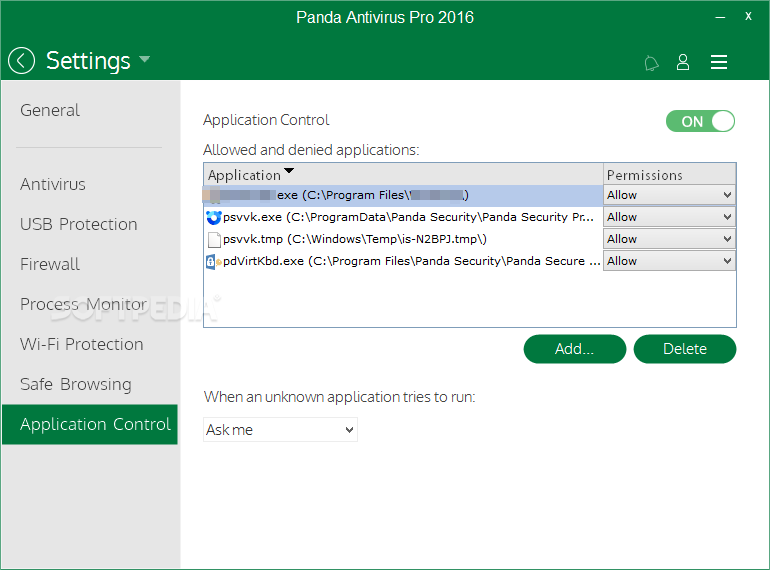Close the Panda Antivirus Pro window
The width and height of the screenshot is (770, 570).
[x=748, y=16]
